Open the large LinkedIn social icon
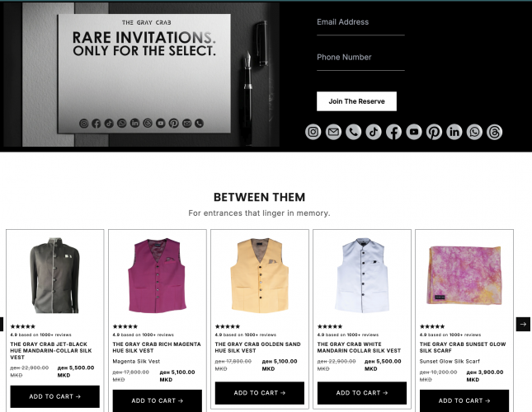532x412 pixels. point(454,132)
